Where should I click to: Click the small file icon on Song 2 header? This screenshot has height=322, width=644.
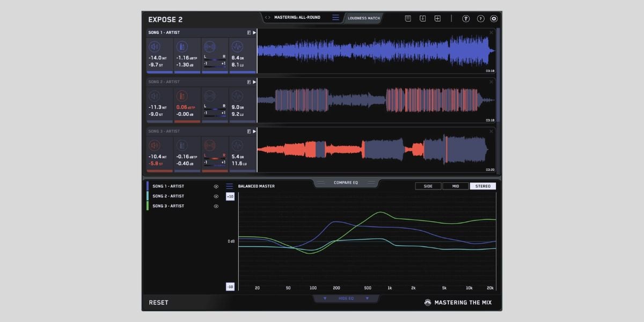click(x=249, y=82)
